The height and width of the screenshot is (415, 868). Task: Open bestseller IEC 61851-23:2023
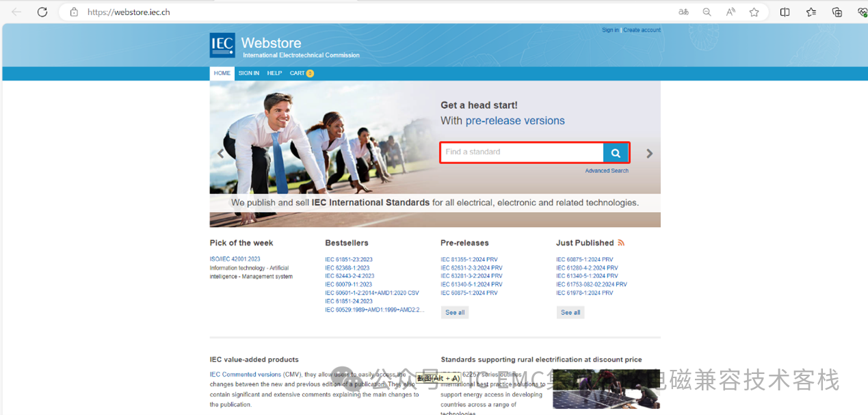click(349, 260)
